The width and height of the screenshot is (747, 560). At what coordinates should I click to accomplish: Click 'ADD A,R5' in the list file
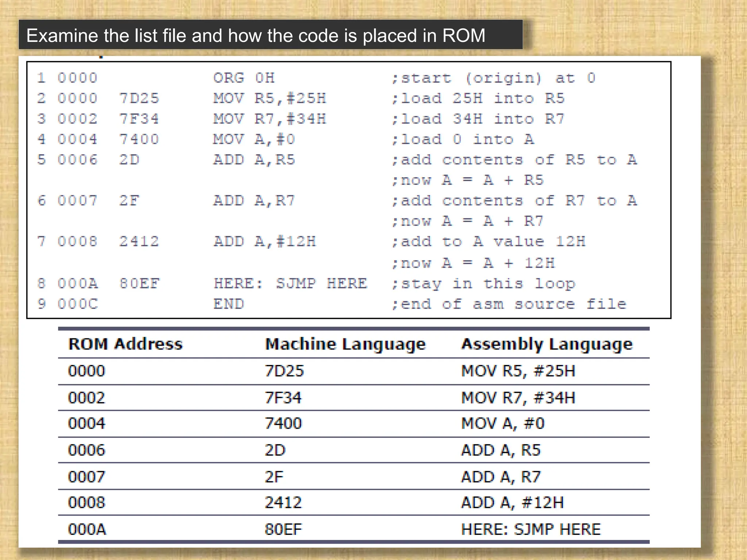click(x=254, y=160)
